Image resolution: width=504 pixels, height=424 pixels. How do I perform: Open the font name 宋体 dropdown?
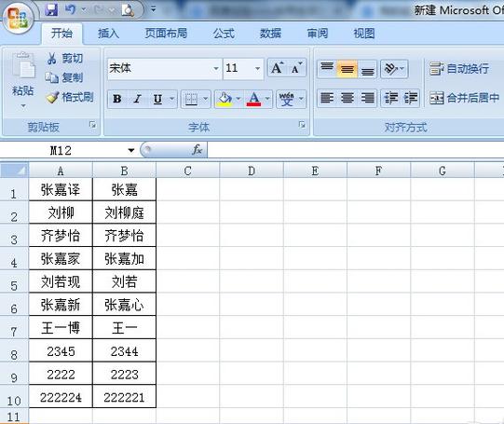(x=216, y=68)
